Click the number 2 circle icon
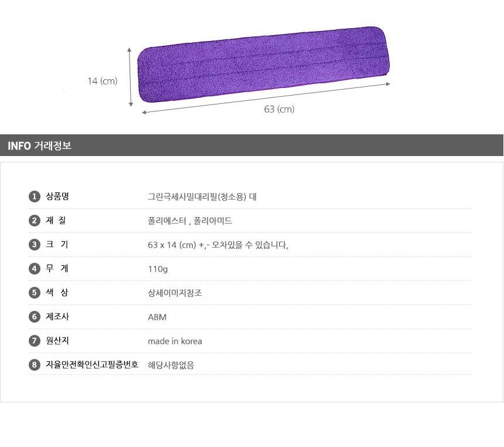Viewport: 504px width, 447px height. click(x=34, y=221)
